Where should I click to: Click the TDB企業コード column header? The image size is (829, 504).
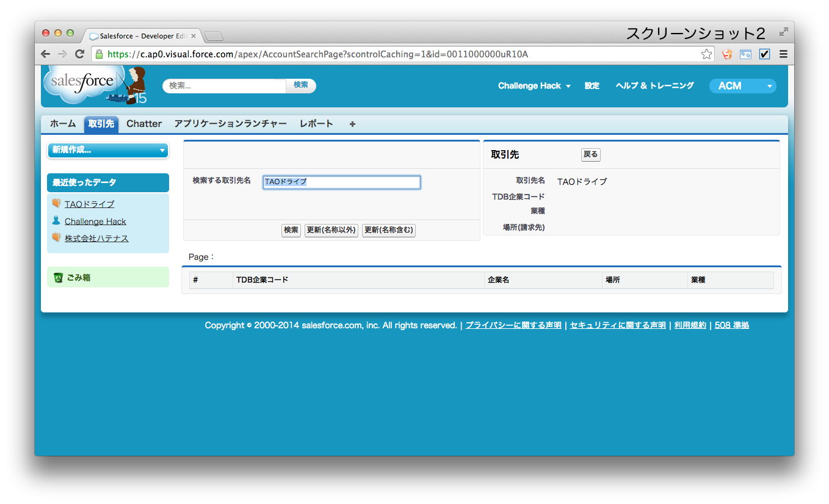358,280
